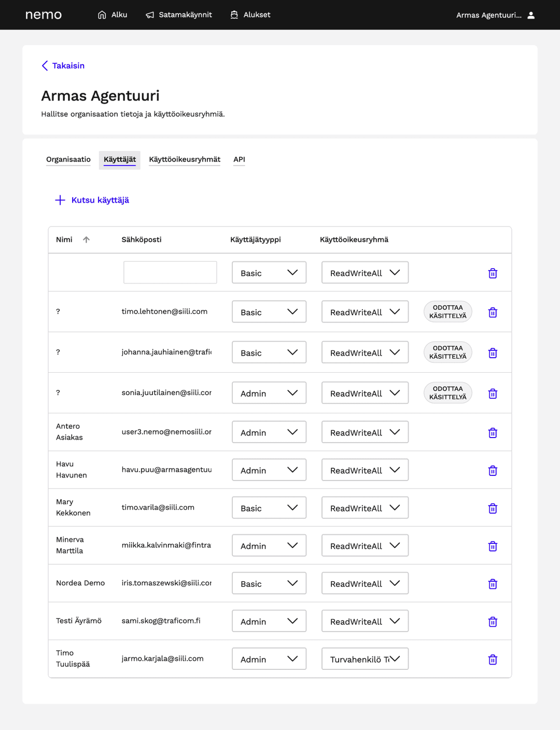Open user type dropdown for Antero Asiakas

point(269,432)
